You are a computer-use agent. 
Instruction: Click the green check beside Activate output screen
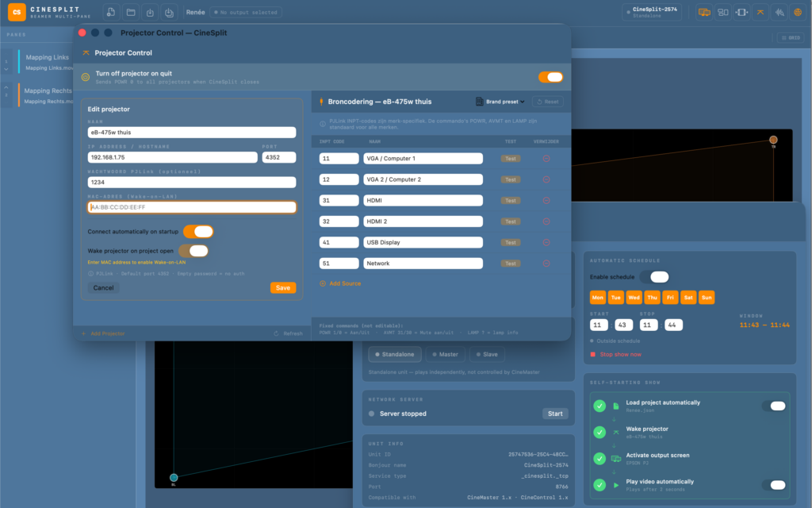599,459
